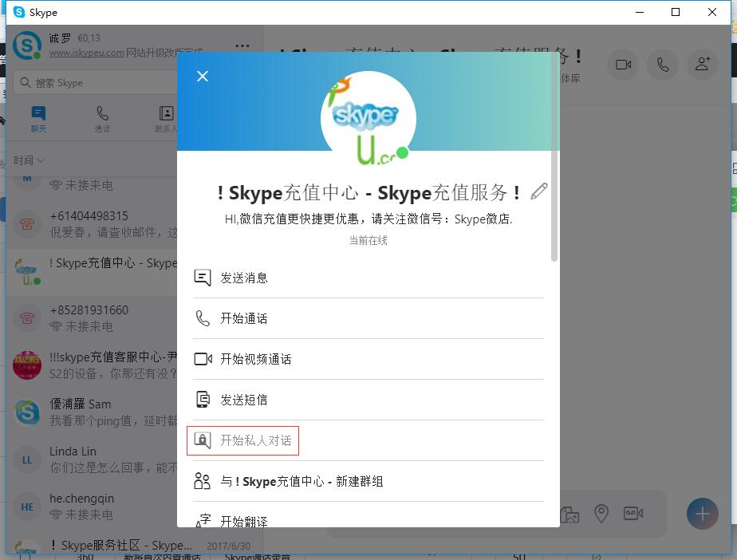Image resolution: width=737 pixels, height=560 pixels.
Task: Open the more options ellipsis menu
Action: tap(242, 46)
